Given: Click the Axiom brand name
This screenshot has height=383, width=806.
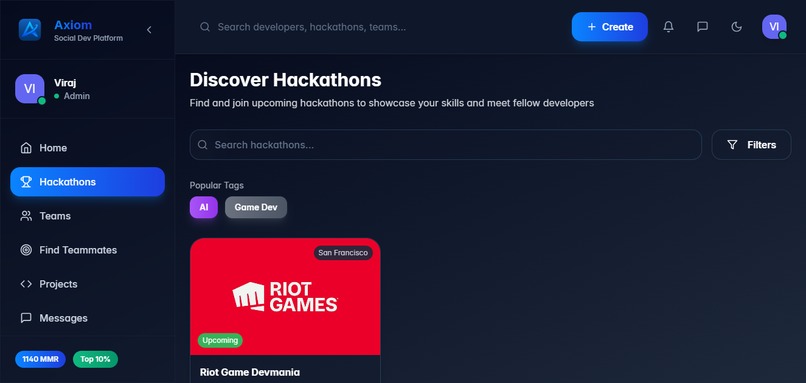Looking at the screenshot, I should tap(73, 25).
